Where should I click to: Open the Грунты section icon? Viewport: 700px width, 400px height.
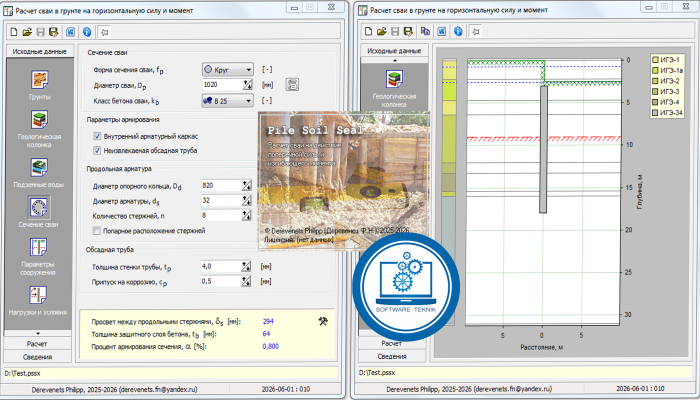click(39, 79)
